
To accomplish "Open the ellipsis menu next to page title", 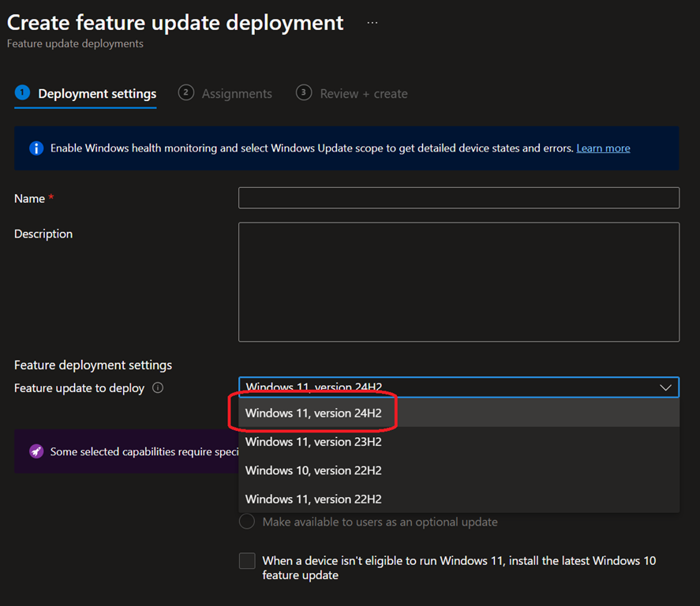I will (x=372, y=23).
